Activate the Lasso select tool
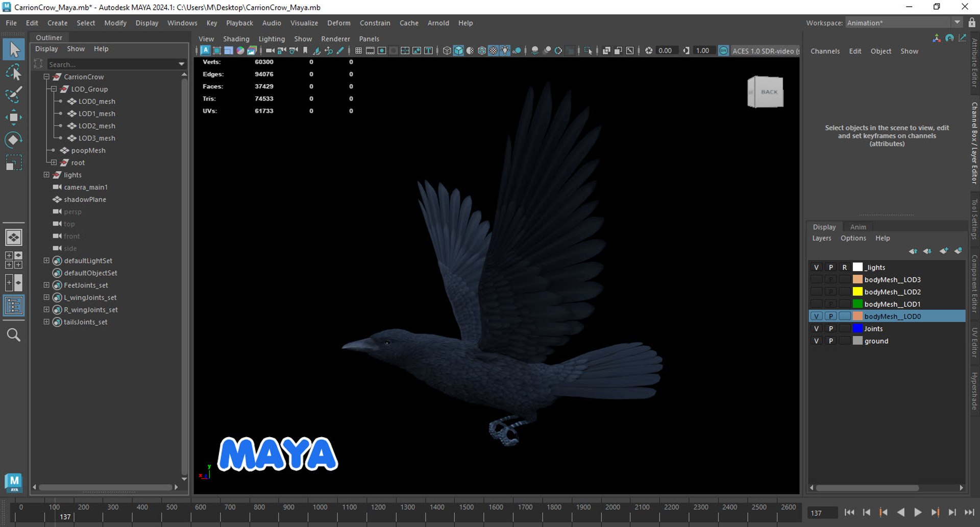The height and width of the screenshot is (527, 980). pyautogui.click(x=14, y=73)
